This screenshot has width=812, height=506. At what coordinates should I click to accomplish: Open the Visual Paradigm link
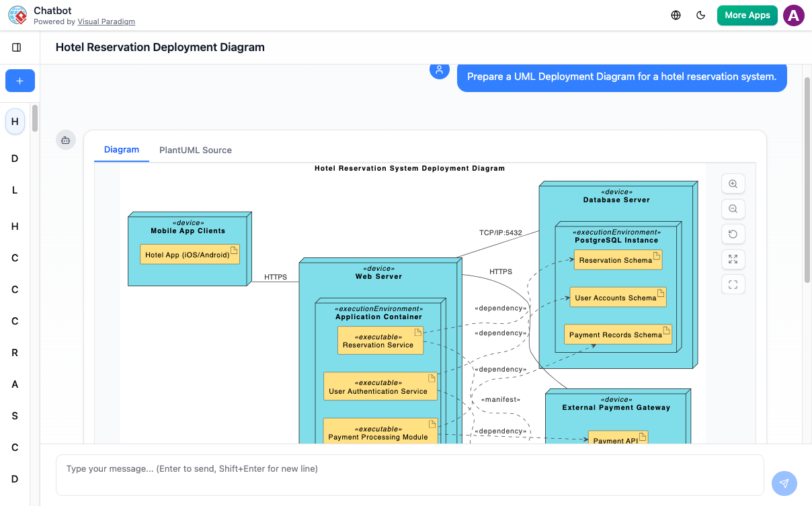point(106,22)
